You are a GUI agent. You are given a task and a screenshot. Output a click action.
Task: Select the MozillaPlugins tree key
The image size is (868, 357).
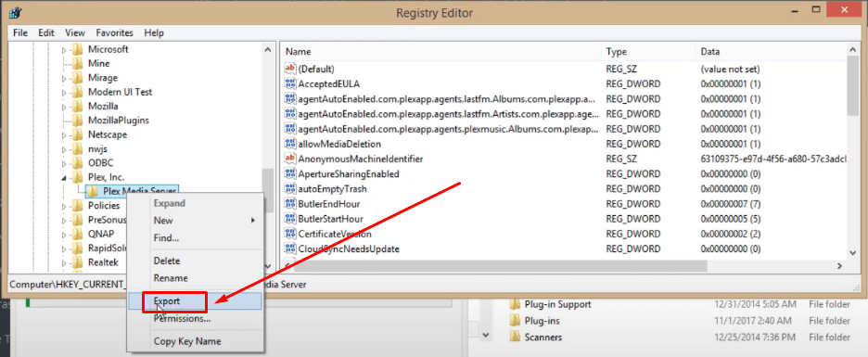click(x=119, y=121)
